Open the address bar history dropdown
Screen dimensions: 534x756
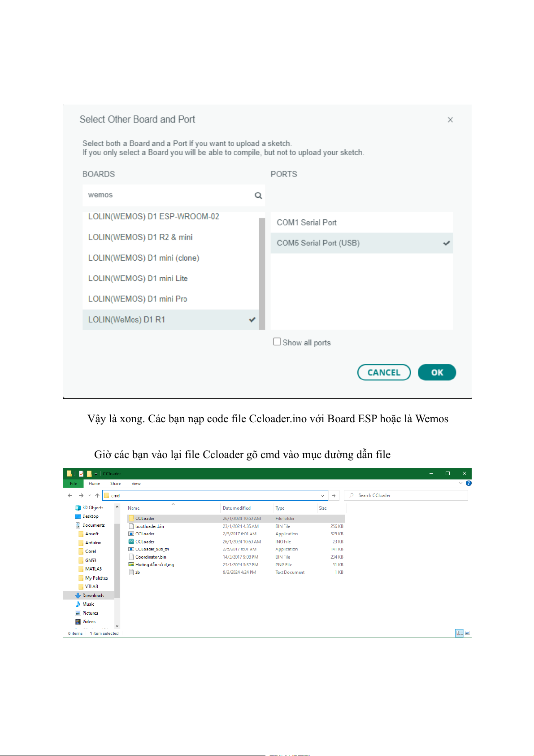322,495
